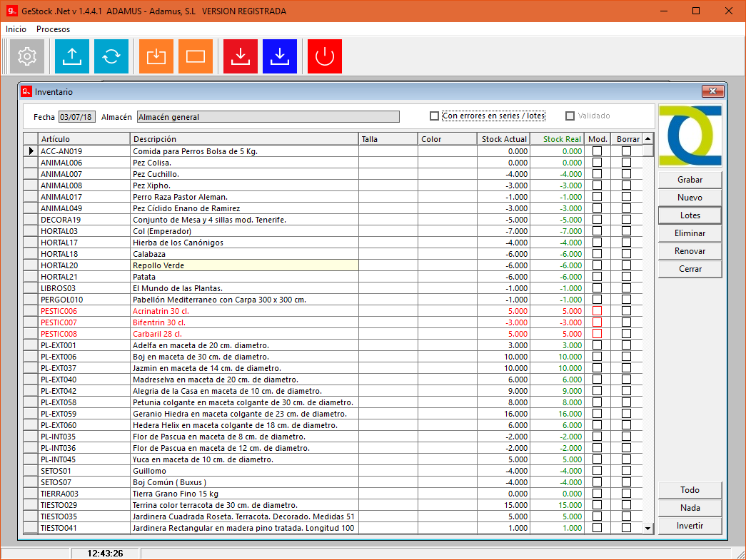Click the orange rectangle toolbar icon
This screenshot has width=746, height=560.
(x=196, y=56)
